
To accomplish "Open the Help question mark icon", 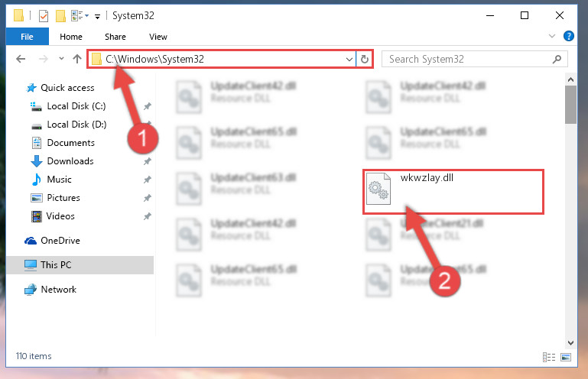I will click(x=568, y=36).
